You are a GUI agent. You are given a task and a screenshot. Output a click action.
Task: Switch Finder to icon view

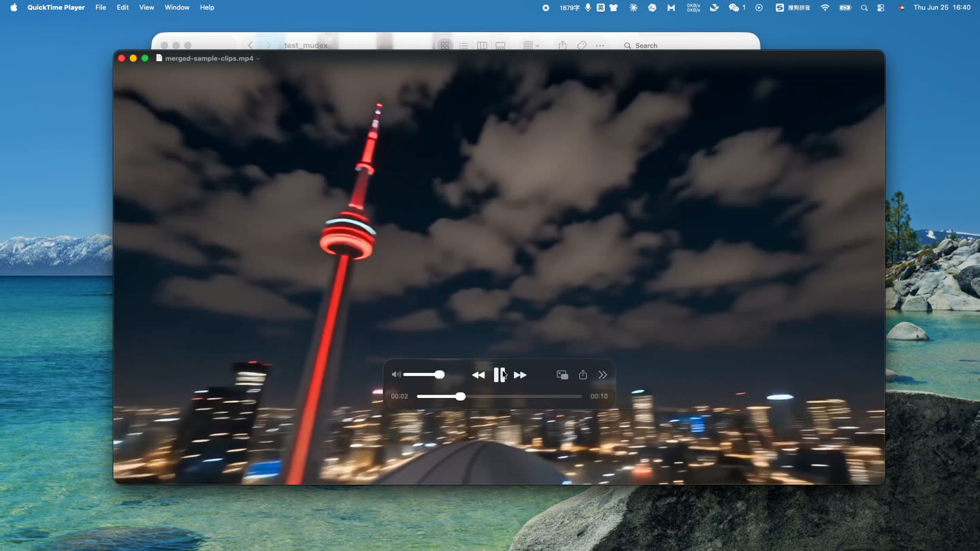[x=444, y=45]
